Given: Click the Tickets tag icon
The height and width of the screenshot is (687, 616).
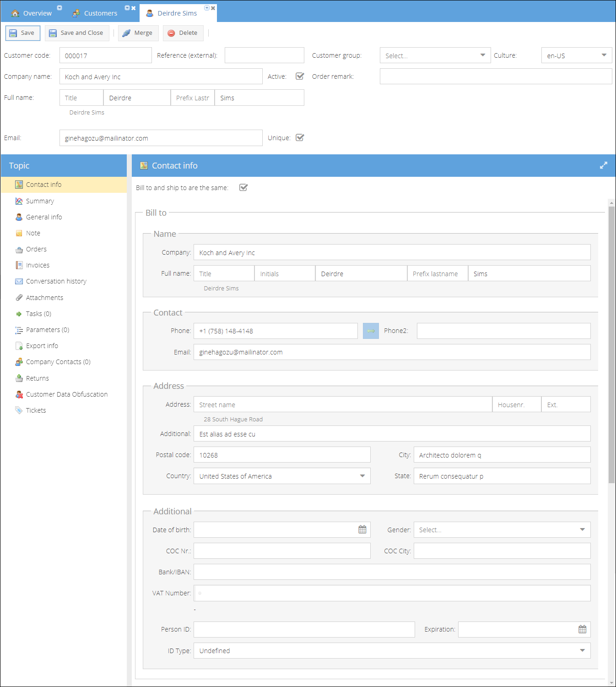Looking at the screenshot, I should coord(19,410).
